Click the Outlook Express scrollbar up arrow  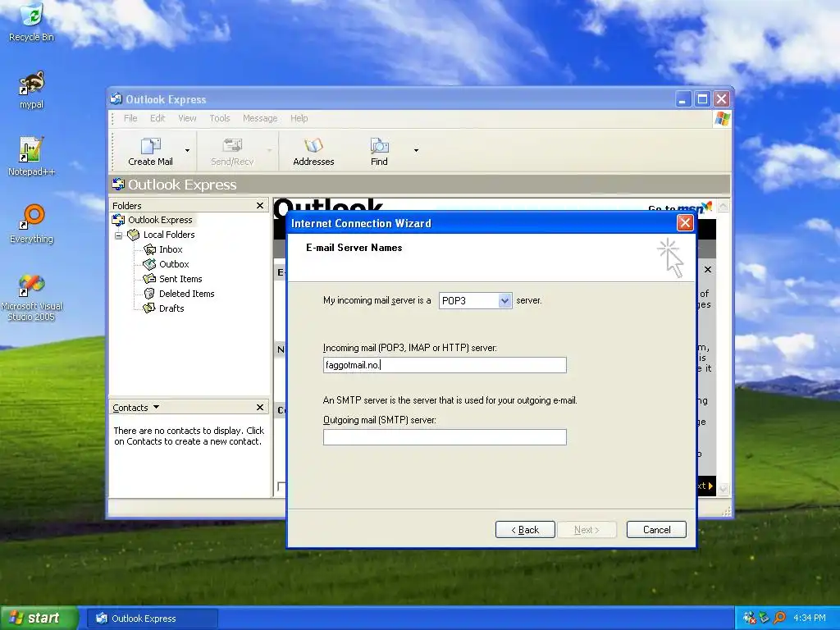[x=723, y=206]
